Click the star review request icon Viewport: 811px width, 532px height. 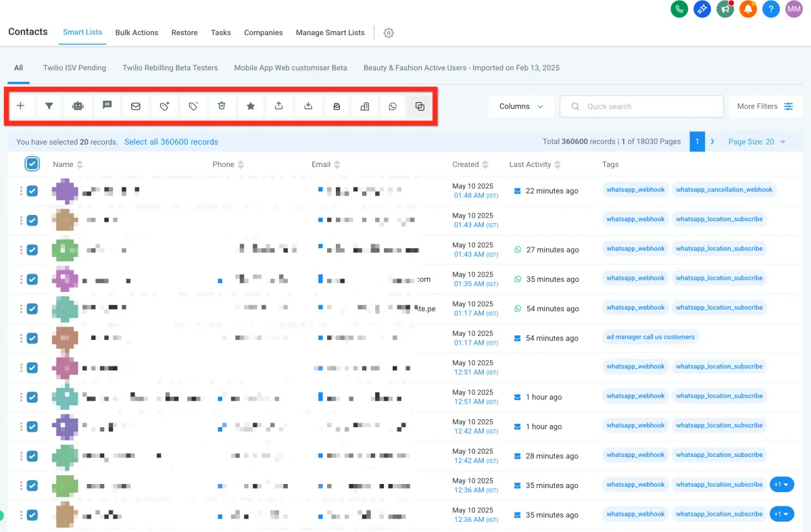(251, 106)
